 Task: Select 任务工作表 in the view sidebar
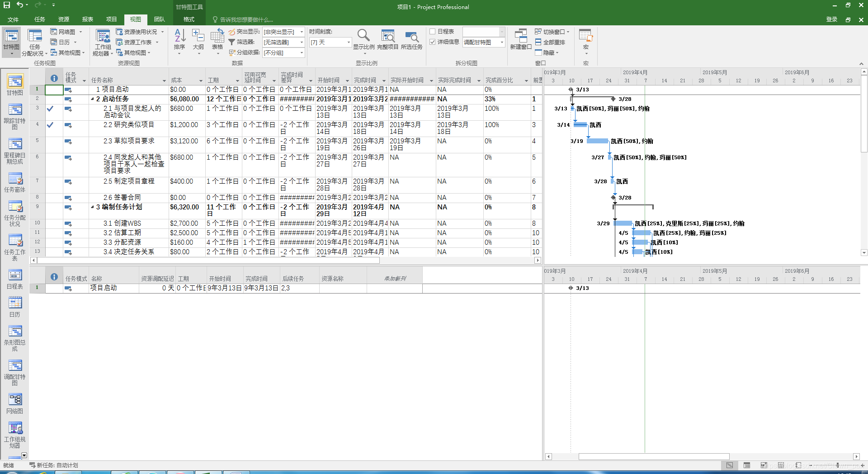tap(15, 248)
